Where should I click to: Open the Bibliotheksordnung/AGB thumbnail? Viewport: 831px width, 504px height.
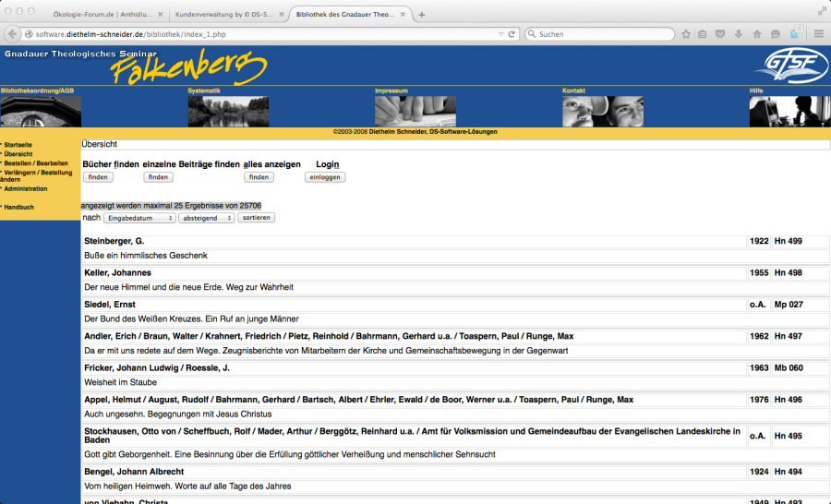41,112
